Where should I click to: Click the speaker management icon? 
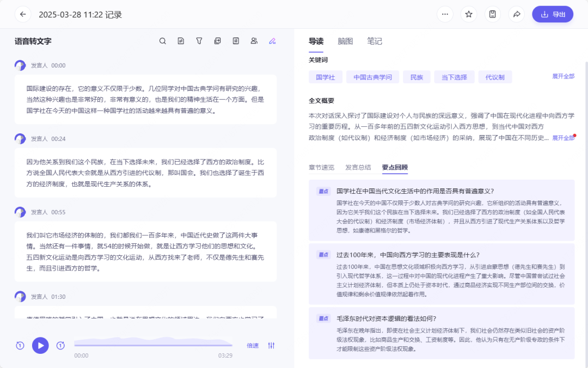click(254, 41)
